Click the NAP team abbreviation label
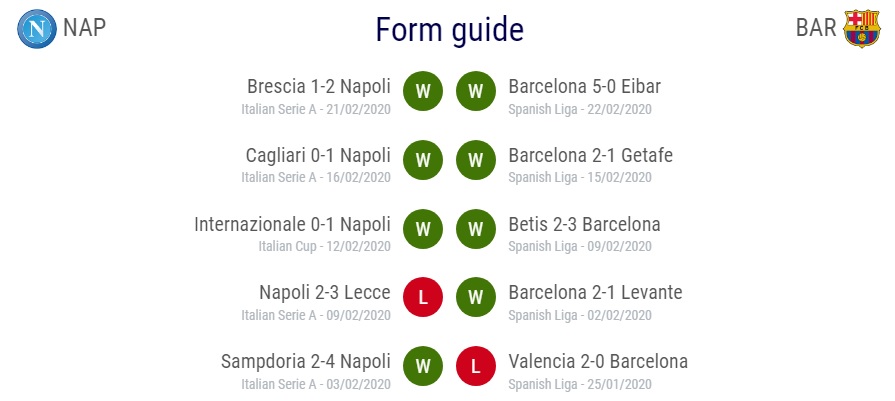The height and width of the screenshot is (401, 895). point(84,27)
